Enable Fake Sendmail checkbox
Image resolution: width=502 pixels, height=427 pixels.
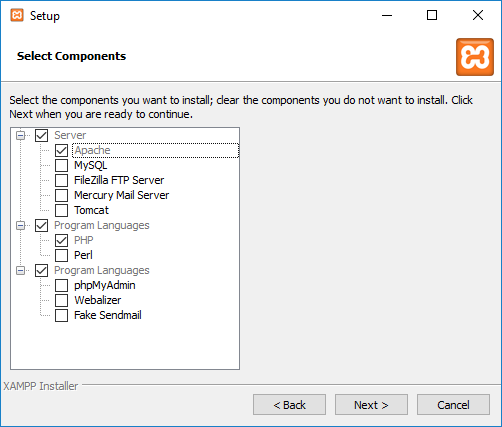(x=61, y=315)
